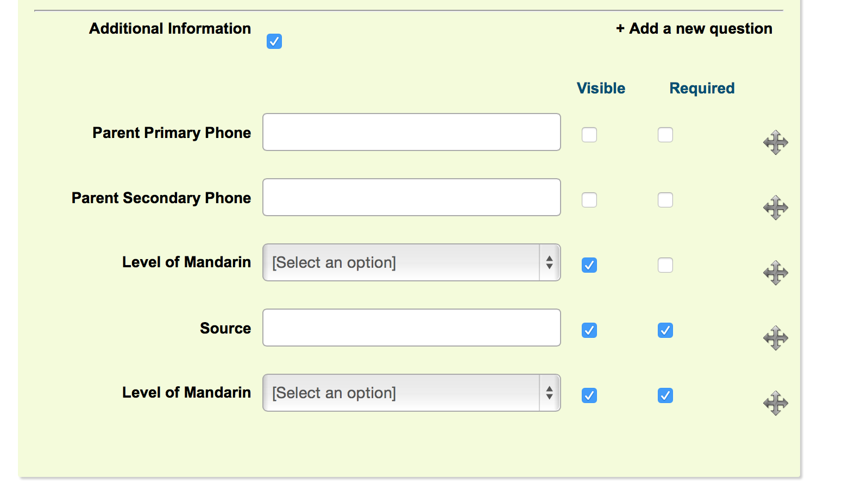Focus the Source input field
Image resolution: width=868 pixels, height=503 pixels.
tap(411, 328)
